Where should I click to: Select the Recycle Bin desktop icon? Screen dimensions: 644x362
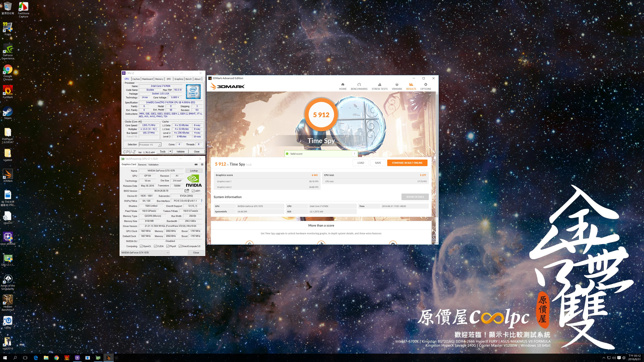8,8
